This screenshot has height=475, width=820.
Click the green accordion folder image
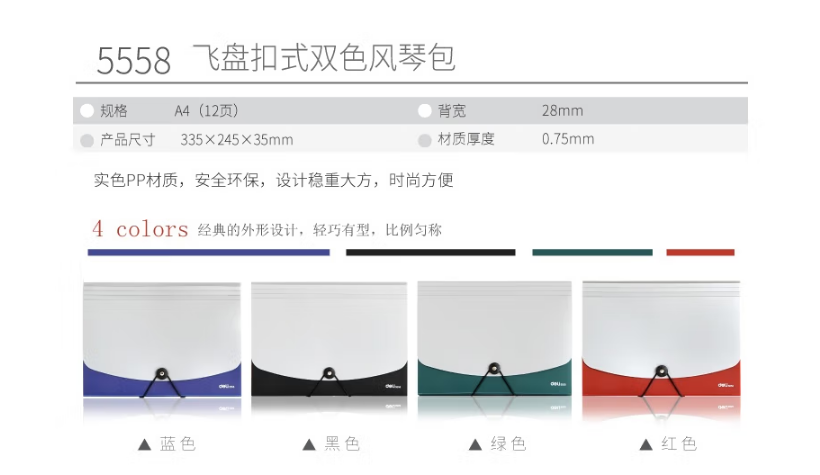494,339
